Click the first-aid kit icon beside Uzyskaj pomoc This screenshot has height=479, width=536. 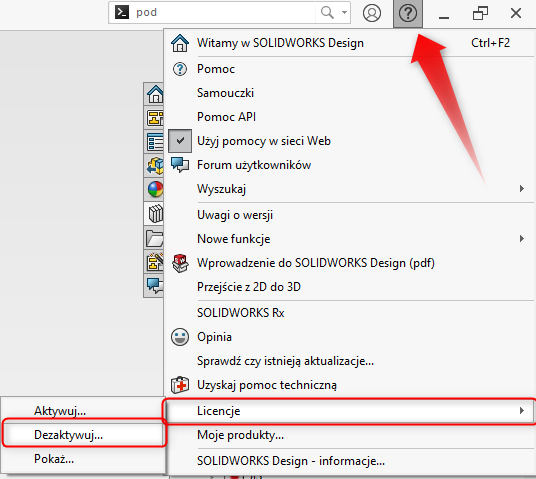tap(180, 385)
